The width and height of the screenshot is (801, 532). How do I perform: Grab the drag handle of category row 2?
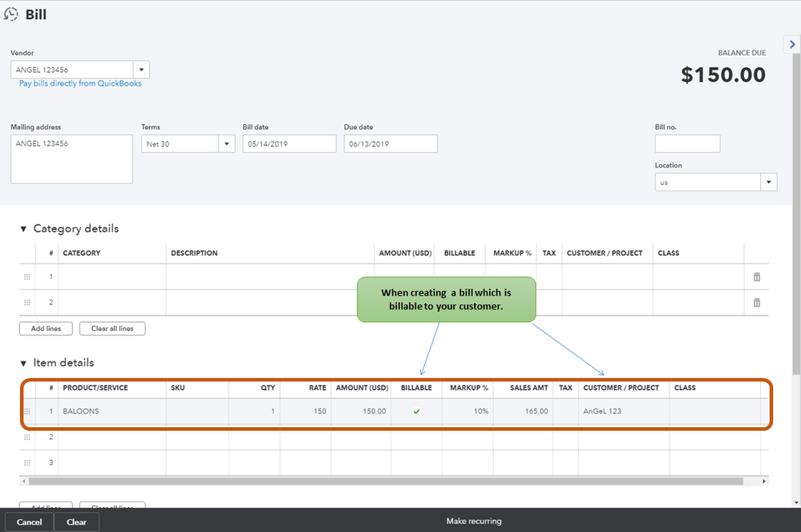click(27, 302)
